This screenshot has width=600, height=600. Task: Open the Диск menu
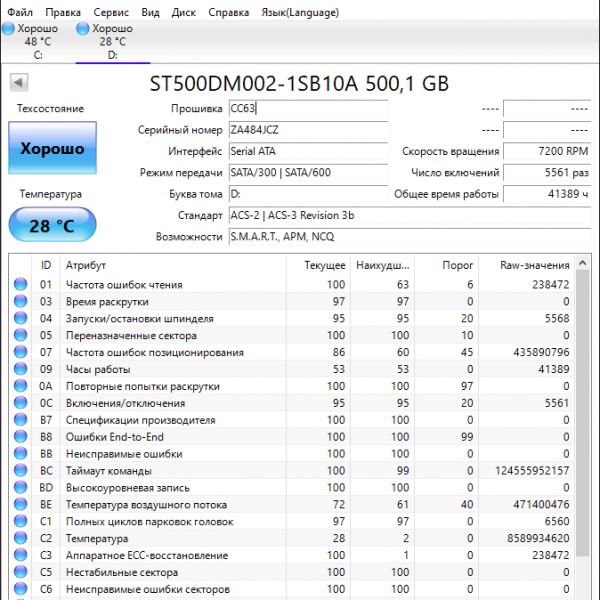click(184, 13)
